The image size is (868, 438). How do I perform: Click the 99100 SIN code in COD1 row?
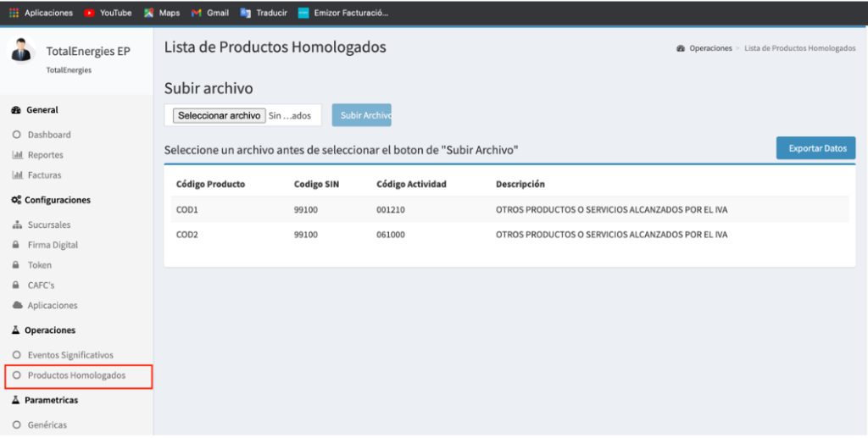point(305,209)
